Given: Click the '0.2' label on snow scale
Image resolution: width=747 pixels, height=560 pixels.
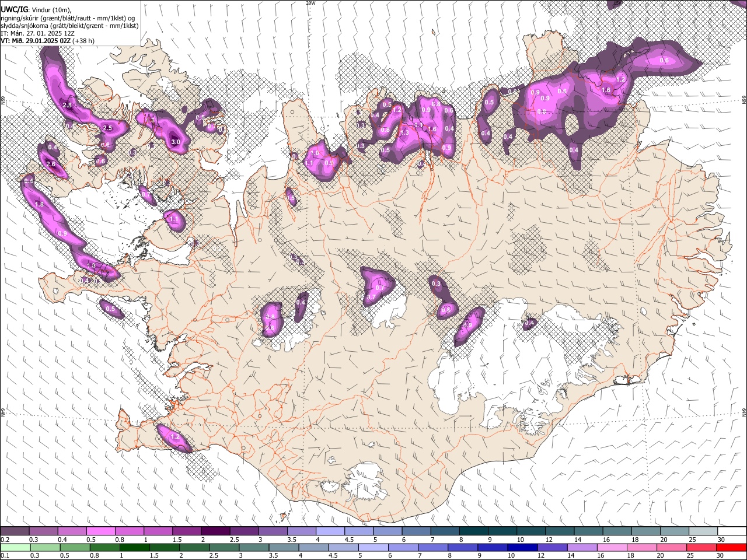Looking at the screenshot, I should point(5,540).
